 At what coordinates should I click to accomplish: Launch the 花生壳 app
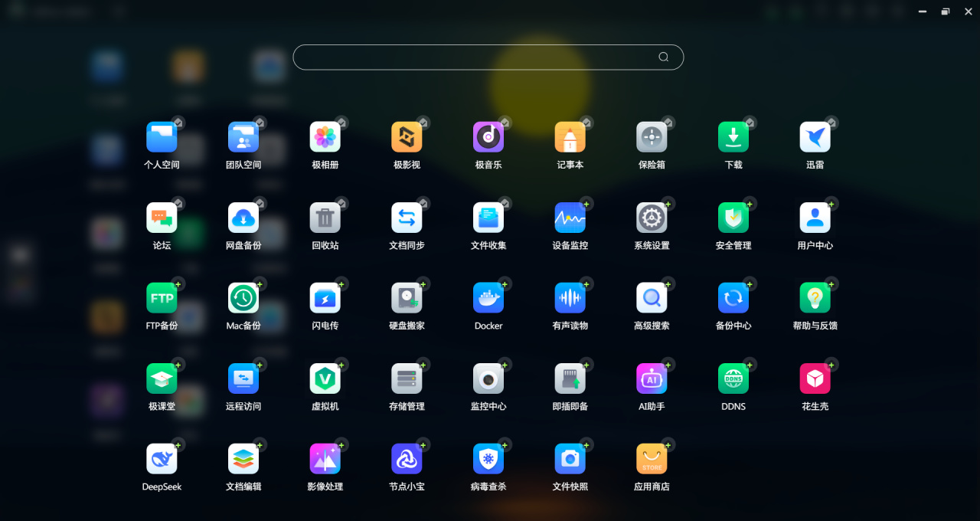815,378
